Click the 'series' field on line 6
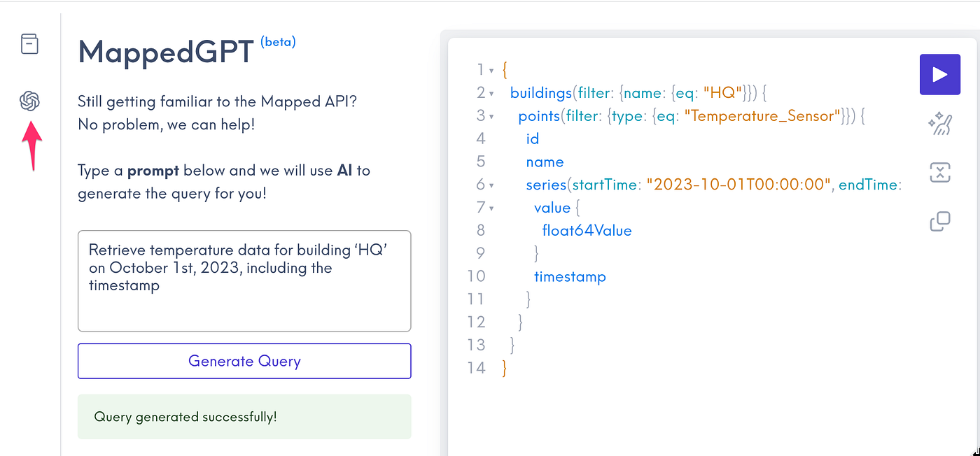Viewport: 980px width, 456px height. pyautogui.click(x=546, y=185)
